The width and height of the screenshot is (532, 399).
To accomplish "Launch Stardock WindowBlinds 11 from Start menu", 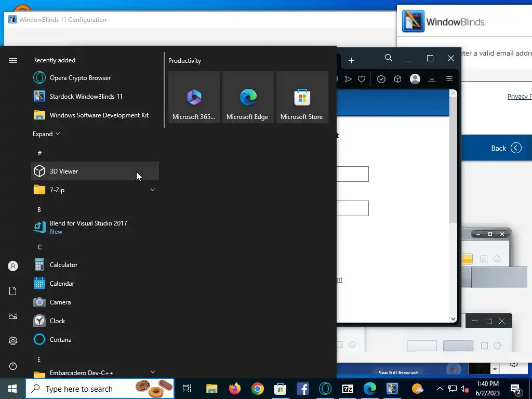I will [x=95, y=96].
